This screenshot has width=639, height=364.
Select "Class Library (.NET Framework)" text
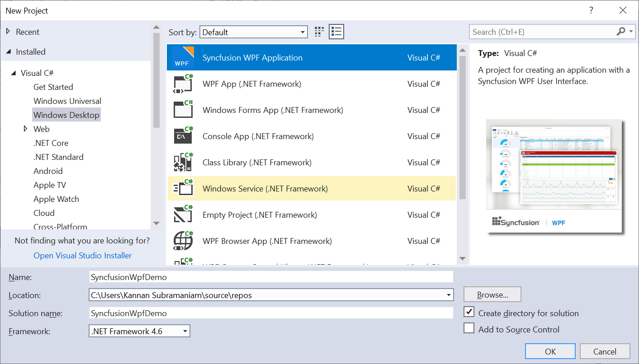click(x=257, y=162)
